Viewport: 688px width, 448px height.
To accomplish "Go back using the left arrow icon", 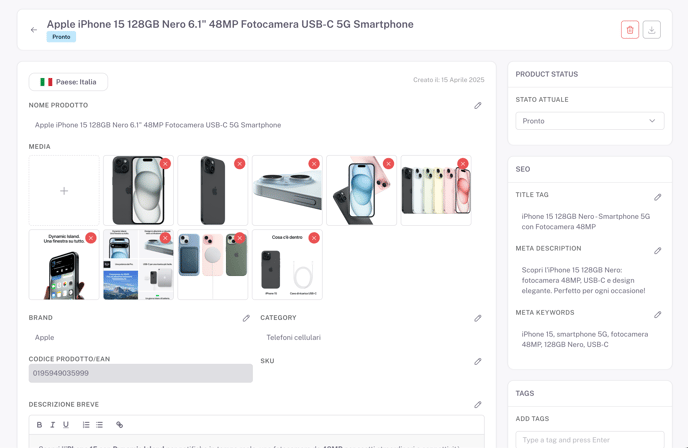I will pyautogui.click(x=34, y=30).
